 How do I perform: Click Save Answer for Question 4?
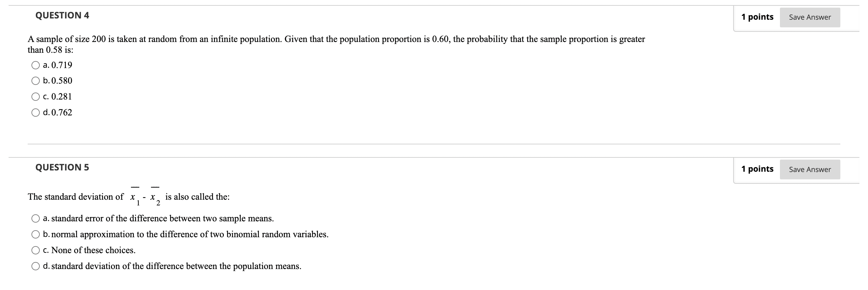click(x=810, y=17)
